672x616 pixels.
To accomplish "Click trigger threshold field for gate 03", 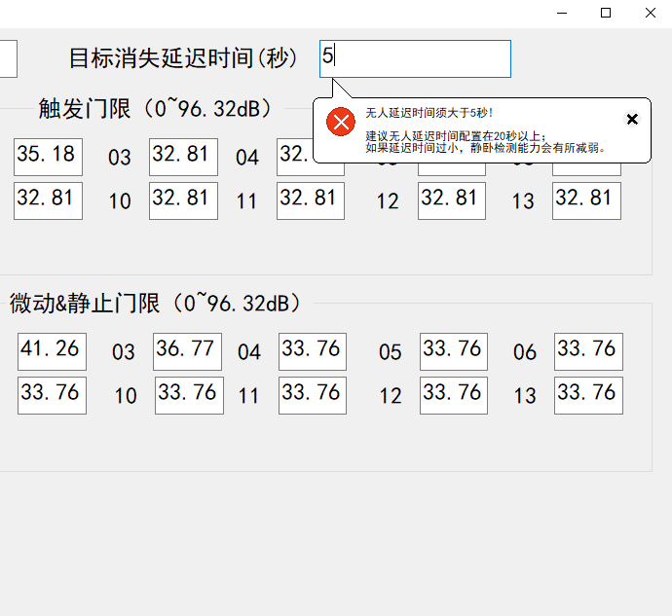I will [x=183, y=157].
